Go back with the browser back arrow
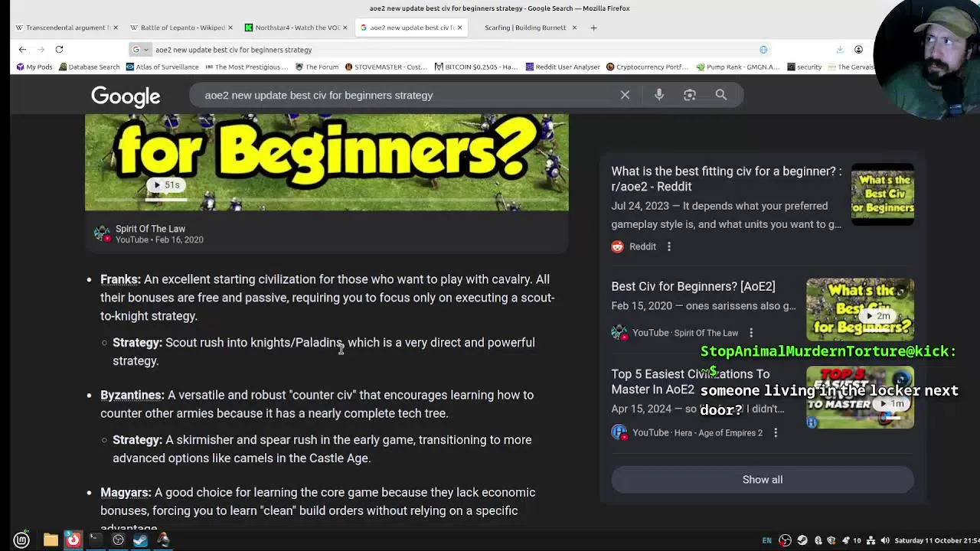980x551 pixels. pyautogui.click(x=22, y=50)
